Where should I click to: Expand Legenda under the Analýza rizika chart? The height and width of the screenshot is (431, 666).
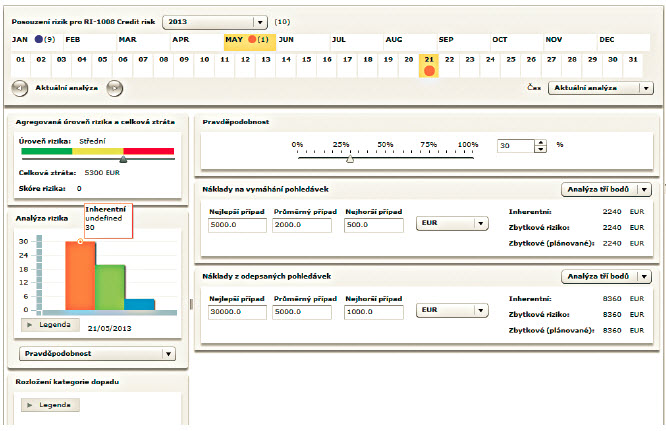click(x=50, y=325)
